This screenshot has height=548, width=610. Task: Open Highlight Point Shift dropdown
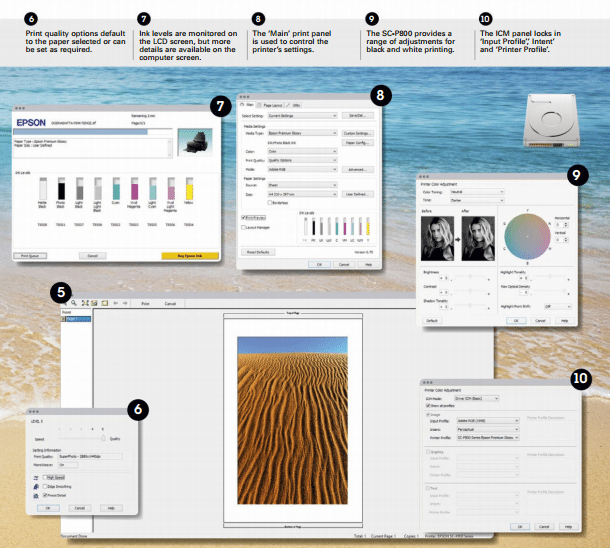click(x=557, y=306)
